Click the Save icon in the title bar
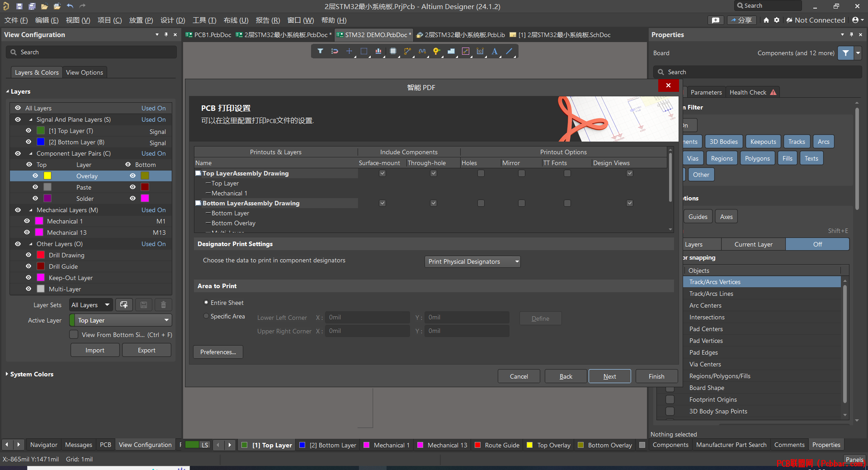Screen dimensions: 868x470 pyautogui.click(x=19, y=6)
